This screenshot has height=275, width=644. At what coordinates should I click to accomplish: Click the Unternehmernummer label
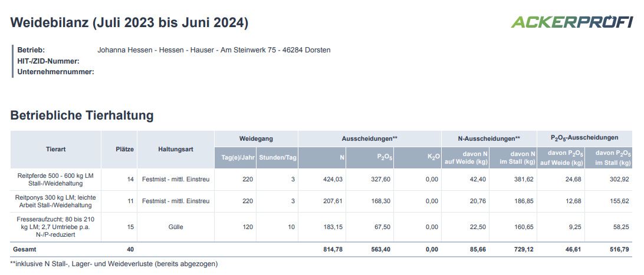click(x=55, y=72)
